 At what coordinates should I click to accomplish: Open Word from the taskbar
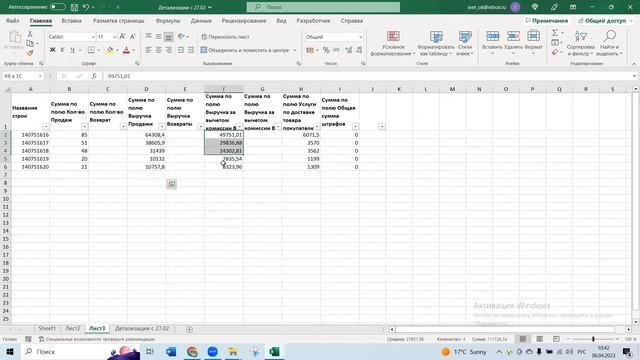pyautogui.click(x=171, y=352)
